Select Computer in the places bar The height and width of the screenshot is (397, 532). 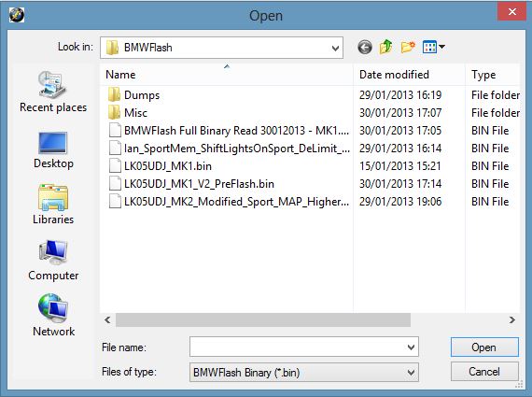53,260
